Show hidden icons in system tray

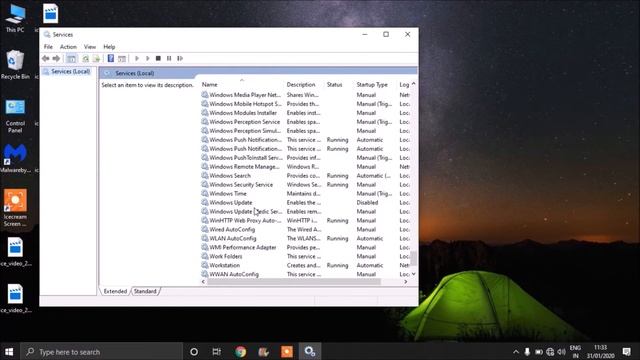click(x=516, y=352)
